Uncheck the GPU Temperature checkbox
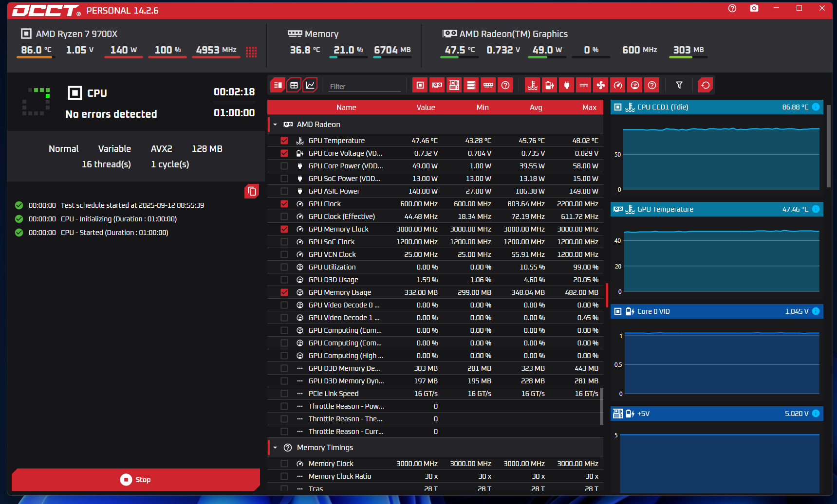 (x=284, y=141)
